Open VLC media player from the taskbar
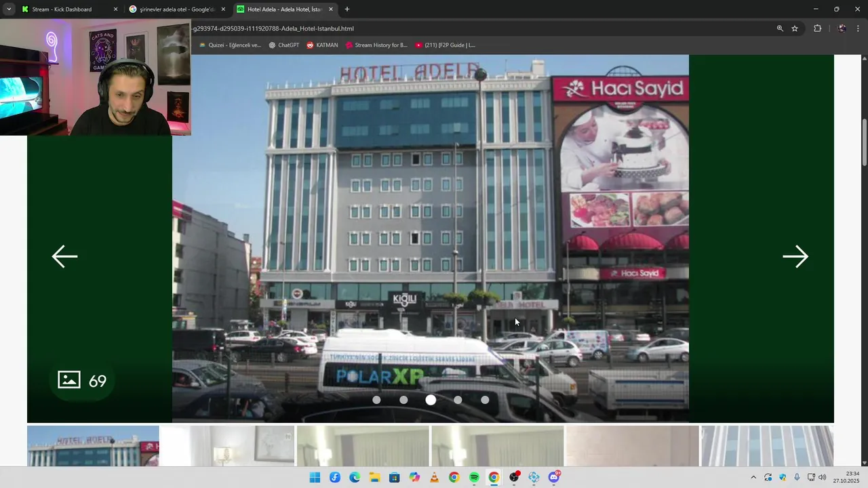The image size is (868, 488). coord(434,477)
